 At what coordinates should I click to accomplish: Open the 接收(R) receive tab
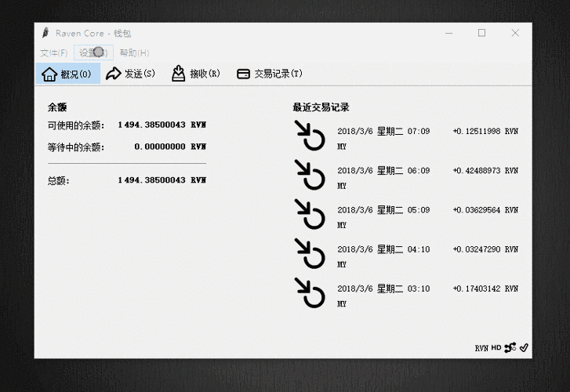pos(196,74)
